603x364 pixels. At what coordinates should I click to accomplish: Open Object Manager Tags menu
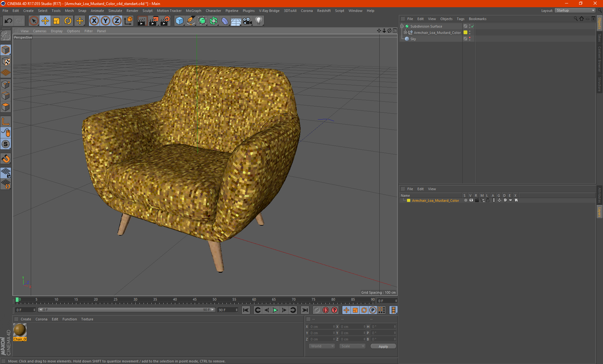460,19
